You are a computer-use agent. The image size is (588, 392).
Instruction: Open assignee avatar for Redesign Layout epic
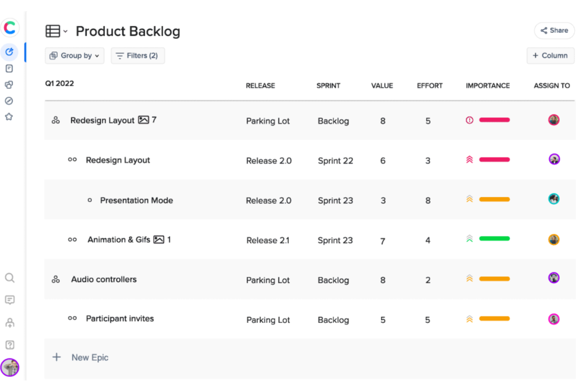554,120
